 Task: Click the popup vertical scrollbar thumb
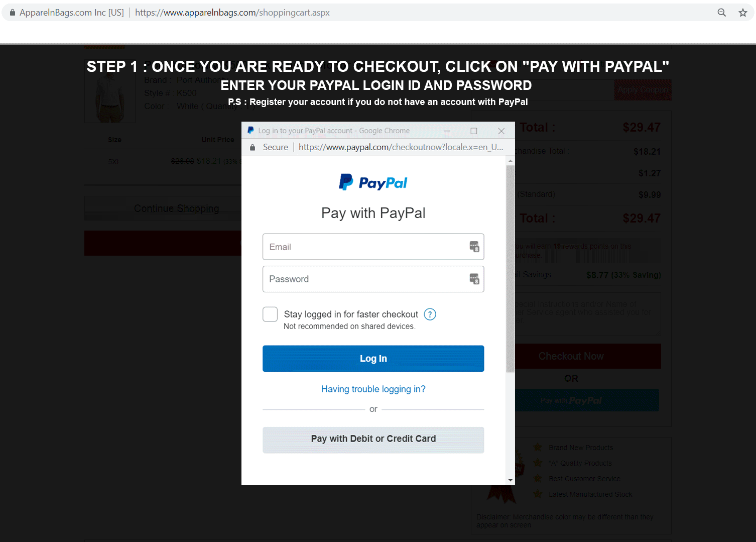[511, 269]
